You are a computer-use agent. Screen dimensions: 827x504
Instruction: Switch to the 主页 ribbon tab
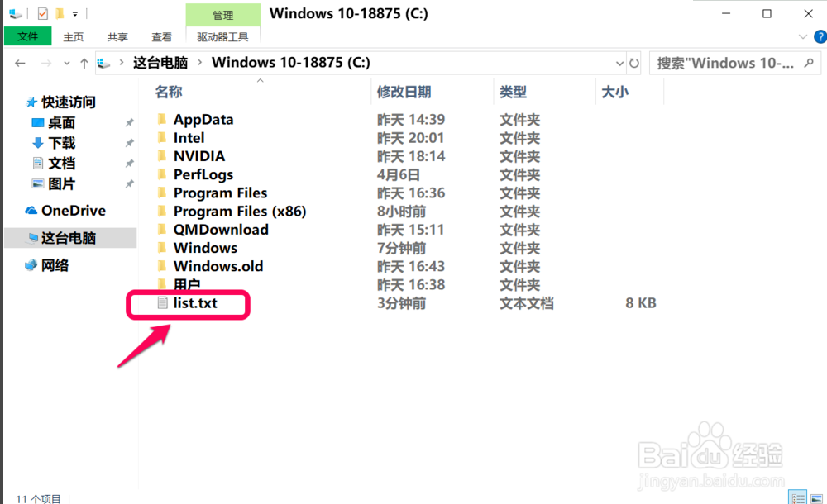tap(74, 37)
